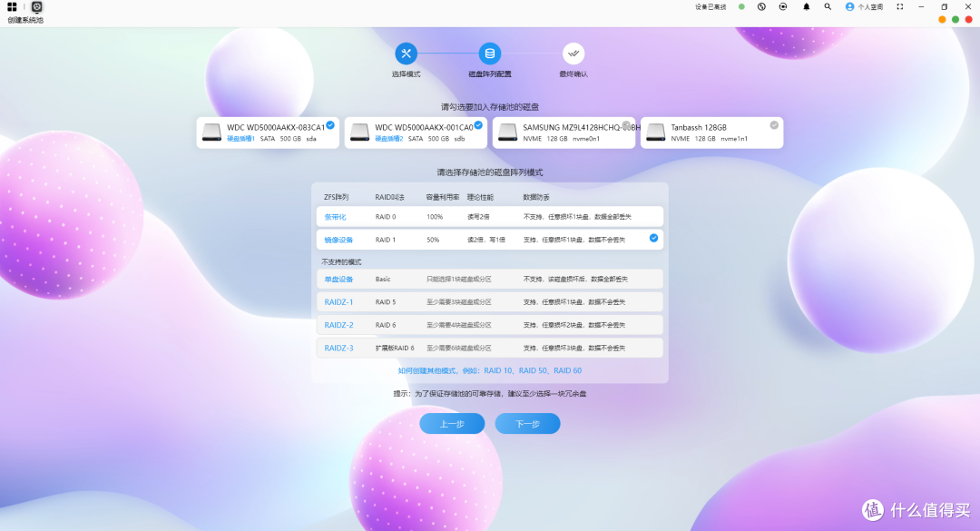The height and width of the screenshot is (531, 980).
Task: Click the ZFS阵列 column header
Action: click(x=337, y=197)
